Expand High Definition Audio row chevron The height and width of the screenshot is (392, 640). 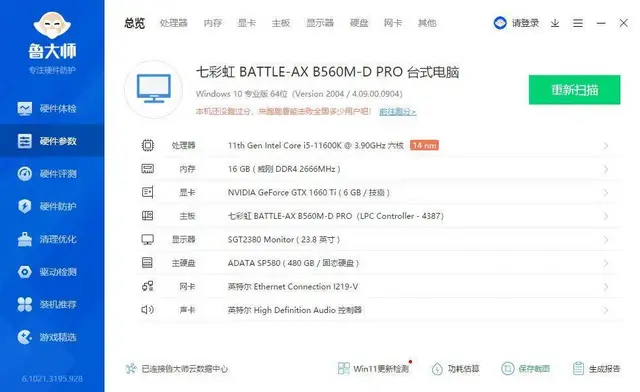click(x=606, y=311)
